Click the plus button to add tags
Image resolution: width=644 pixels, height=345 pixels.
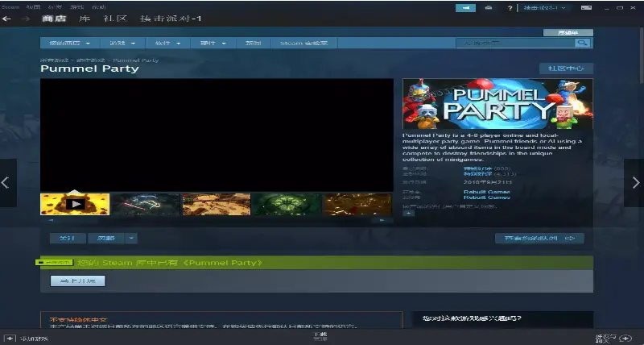pyautogui.click(x=409, y=214)
